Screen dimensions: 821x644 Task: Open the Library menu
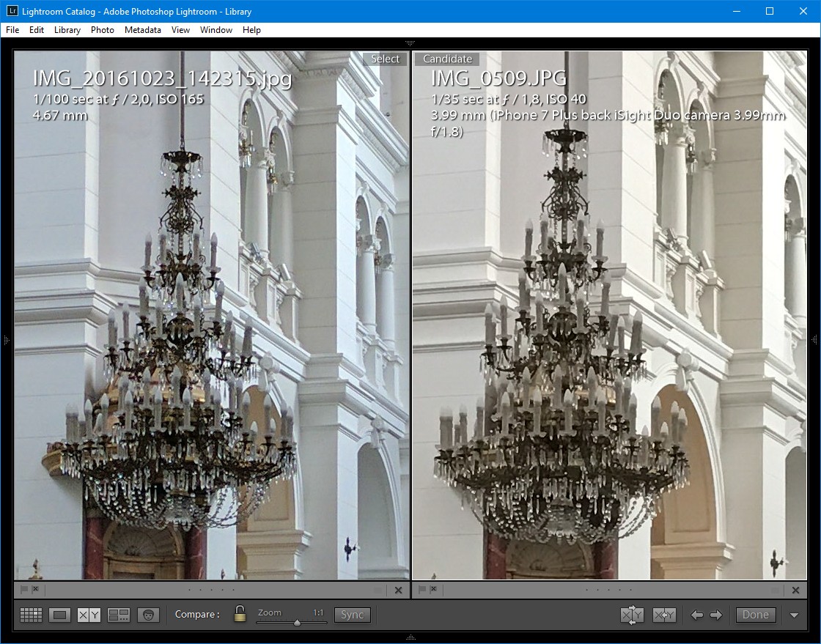coord(67,30)
